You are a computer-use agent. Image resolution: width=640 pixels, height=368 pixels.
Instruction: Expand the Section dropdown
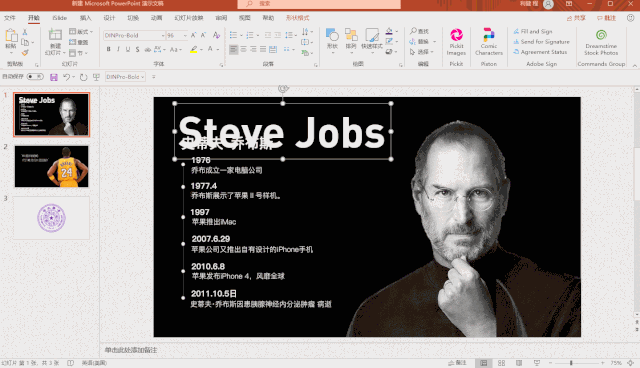tap(78, 53)
